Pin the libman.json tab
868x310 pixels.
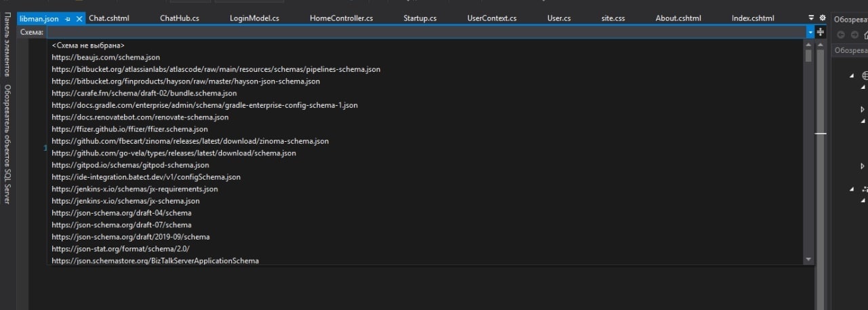coord(68,19)
